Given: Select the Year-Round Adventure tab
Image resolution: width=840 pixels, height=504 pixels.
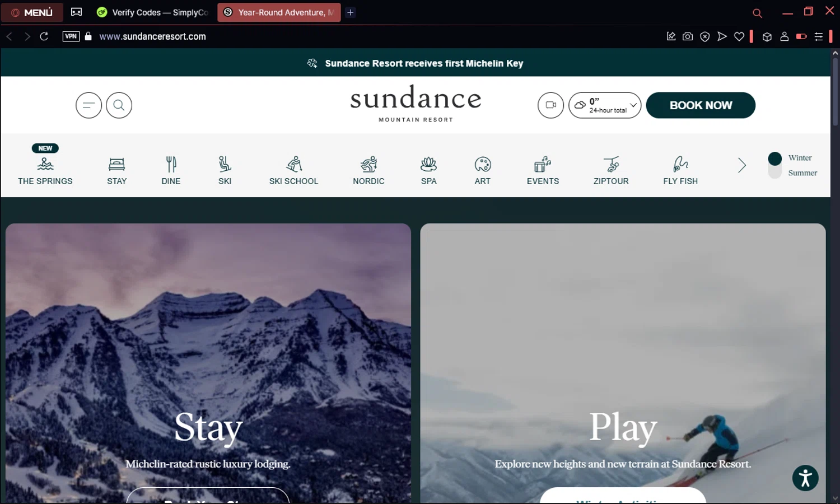Looking at the screenshot, I should coord(279,12).
